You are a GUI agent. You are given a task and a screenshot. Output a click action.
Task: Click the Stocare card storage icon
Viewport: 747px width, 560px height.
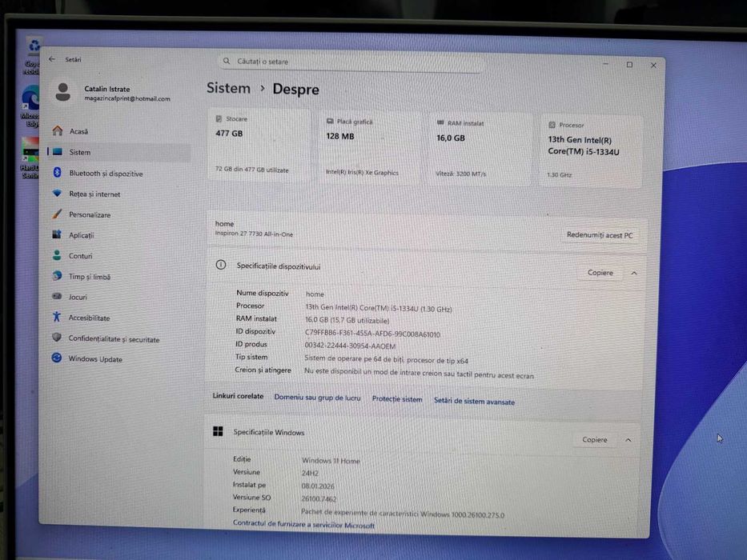(x=219, y=118)
